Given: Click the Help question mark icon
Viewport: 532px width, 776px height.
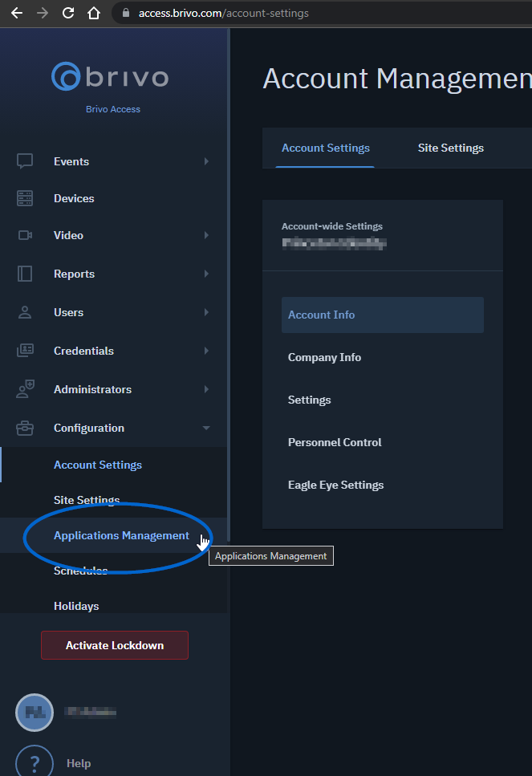Looking at the screenshot, I should point(35,762).
